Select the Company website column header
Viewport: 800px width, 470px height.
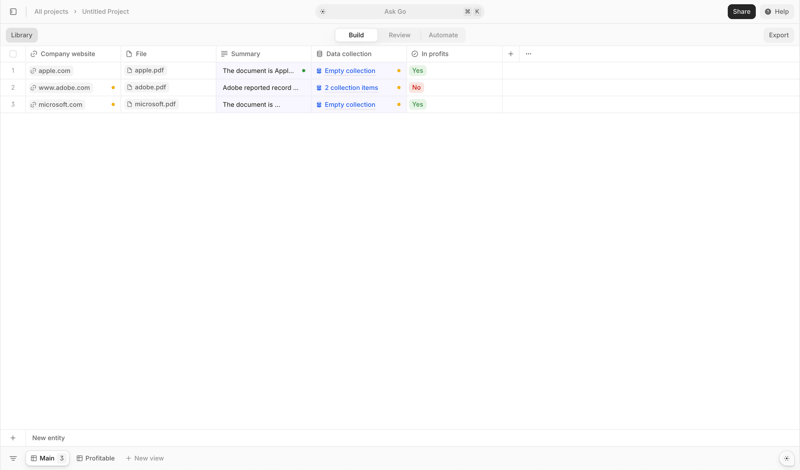pyautogui.click(x=73, y=54)
